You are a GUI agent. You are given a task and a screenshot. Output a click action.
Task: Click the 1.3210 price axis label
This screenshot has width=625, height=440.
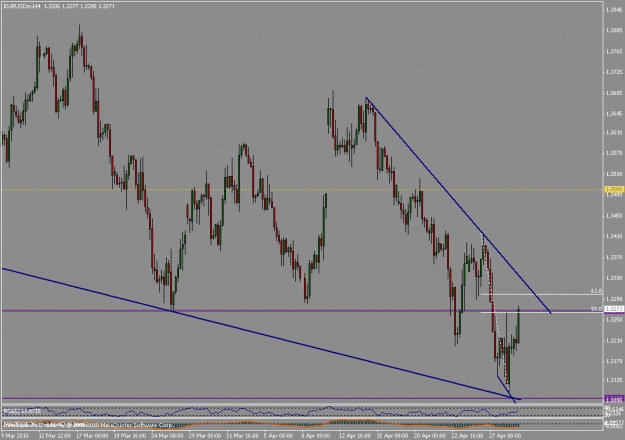click(614, 340)
